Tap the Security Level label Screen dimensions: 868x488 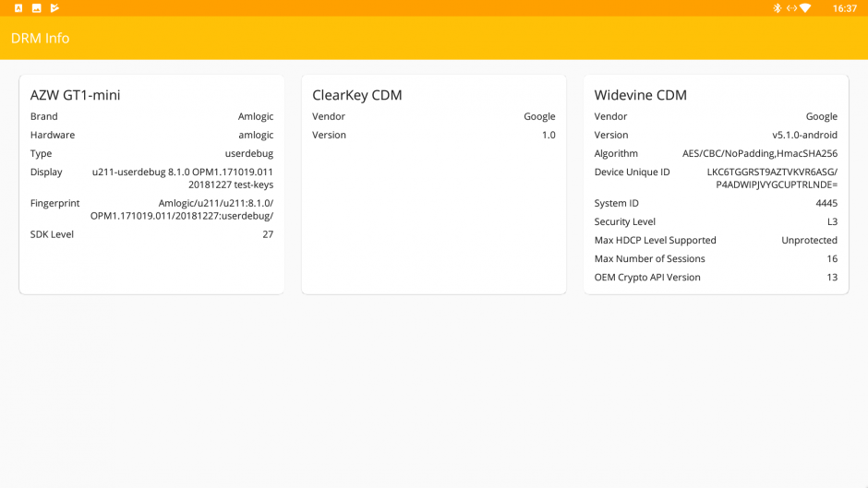[625, 222]
